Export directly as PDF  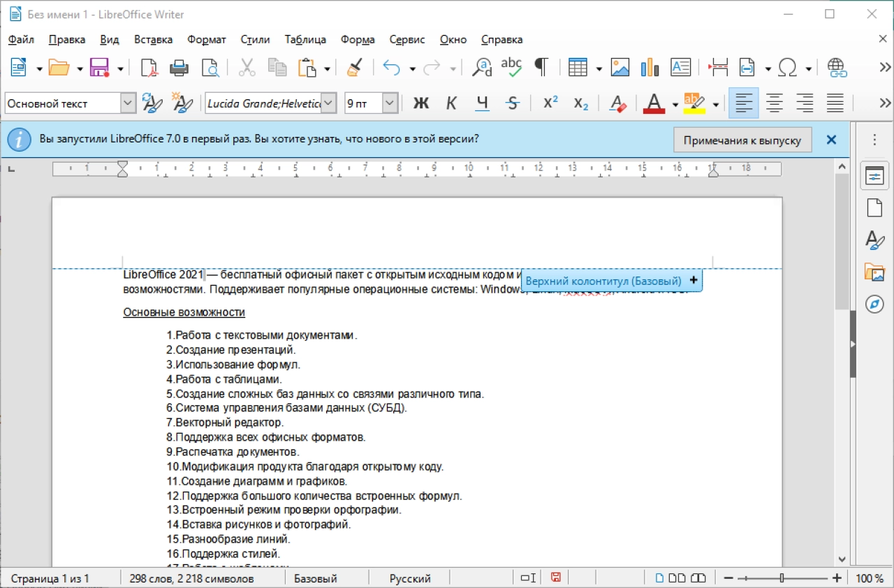click(149, 68)
